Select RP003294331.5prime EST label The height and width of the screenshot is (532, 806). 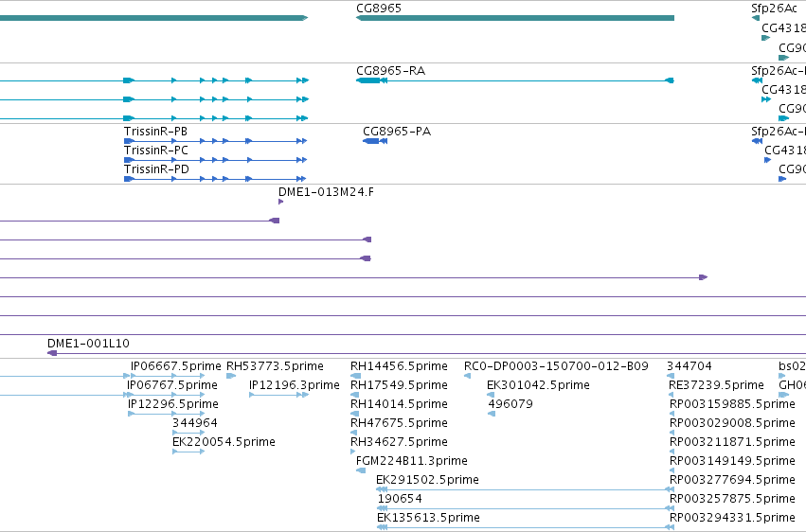732,518
